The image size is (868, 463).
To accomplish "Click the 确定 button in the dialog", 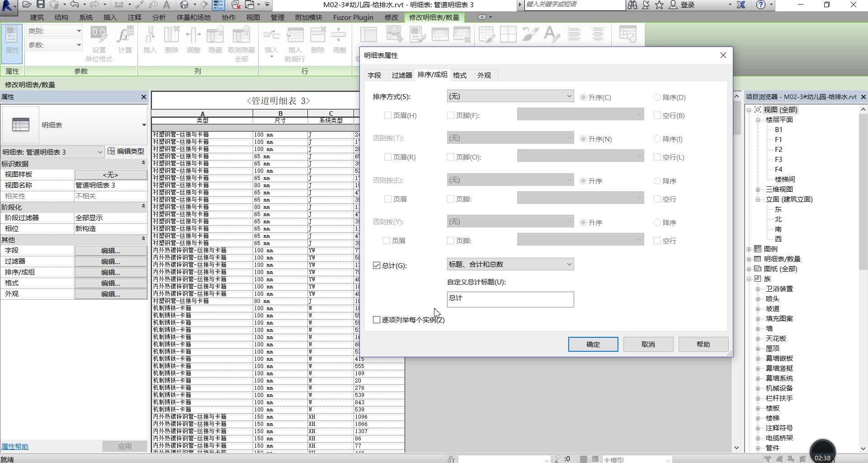I will (x=593, y=344).
